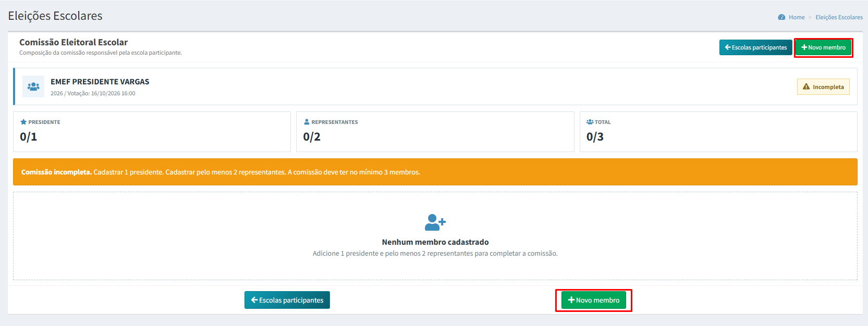Screen dimensions: 868x326
Task: Click the group icon beside EMEF PRESIDENTE VARGAS
Action: tap(33, 86)
